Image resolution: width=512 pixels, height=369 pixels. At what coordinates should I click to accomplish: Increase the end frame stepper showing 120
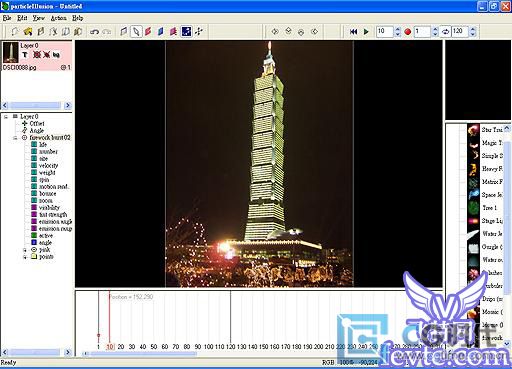[x=473, y=29]
